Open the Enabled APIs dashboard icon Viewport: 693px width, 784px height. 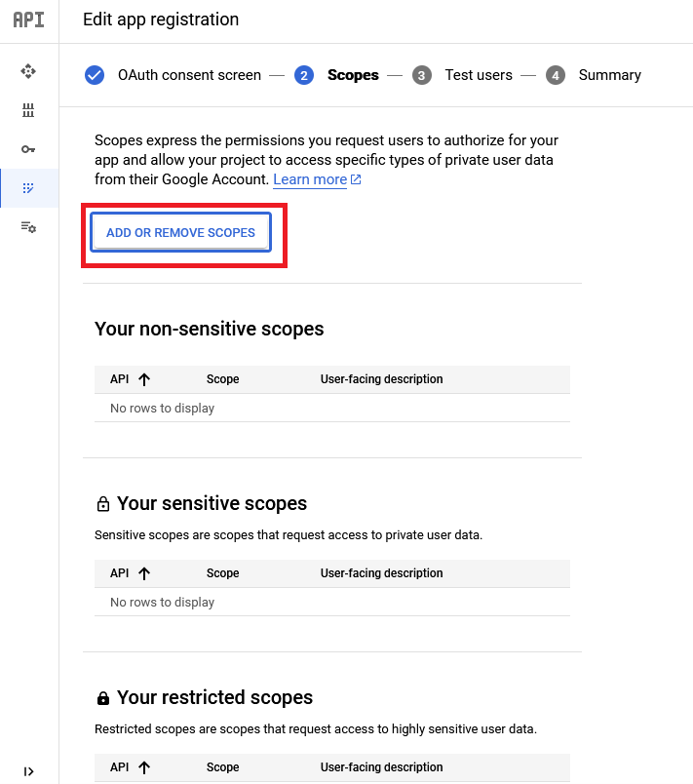28,71
